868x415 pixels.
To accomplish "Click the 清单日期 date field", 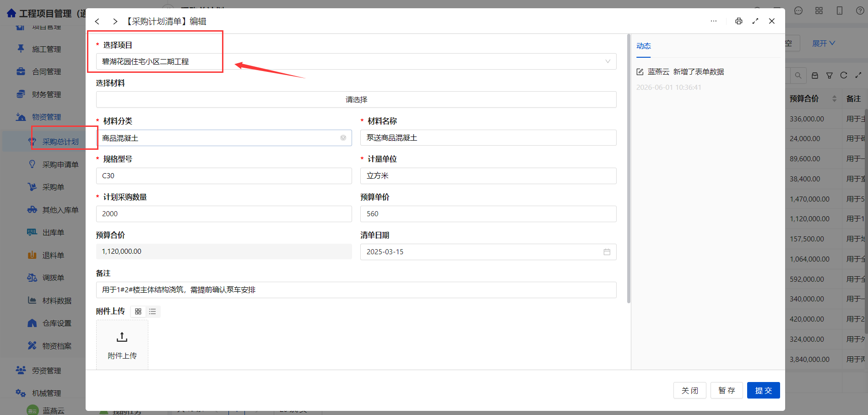I will click(x=488, y=252).
